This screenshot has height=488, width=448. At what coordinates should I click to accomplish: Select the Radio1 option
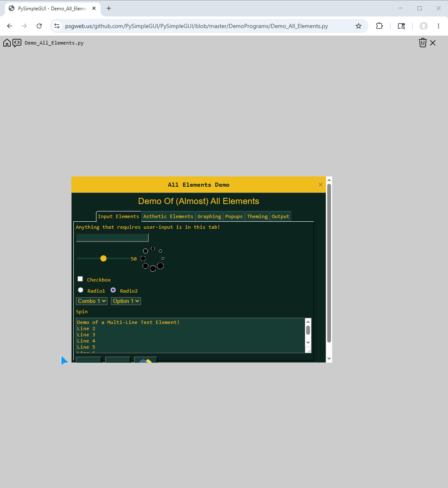(81, 290)
